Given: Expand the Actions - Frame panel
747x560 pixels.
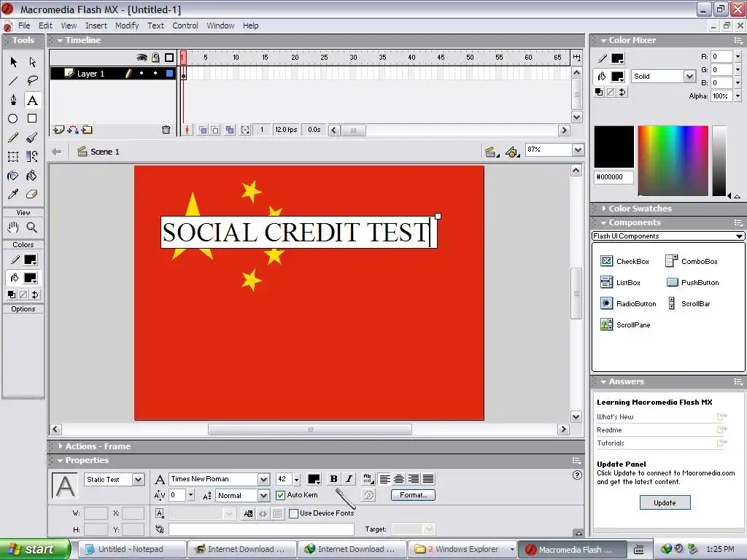Looking at the screenshot, I should point(61,446).
